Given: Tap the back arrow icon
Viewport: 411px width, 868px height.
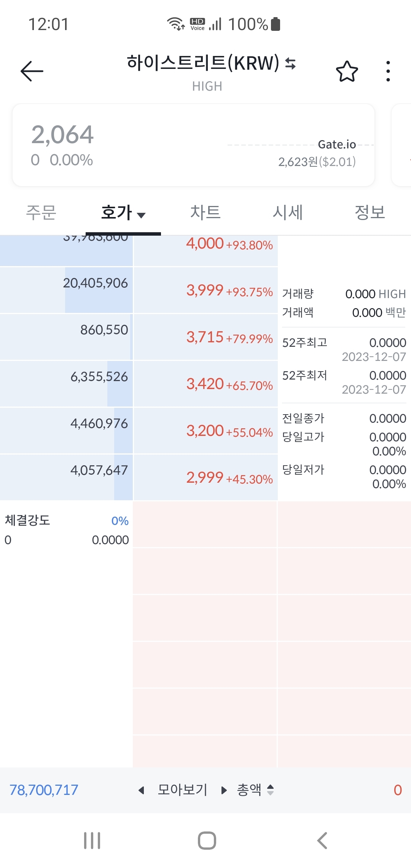Looking at the screenshot, I should coord(32,71).
